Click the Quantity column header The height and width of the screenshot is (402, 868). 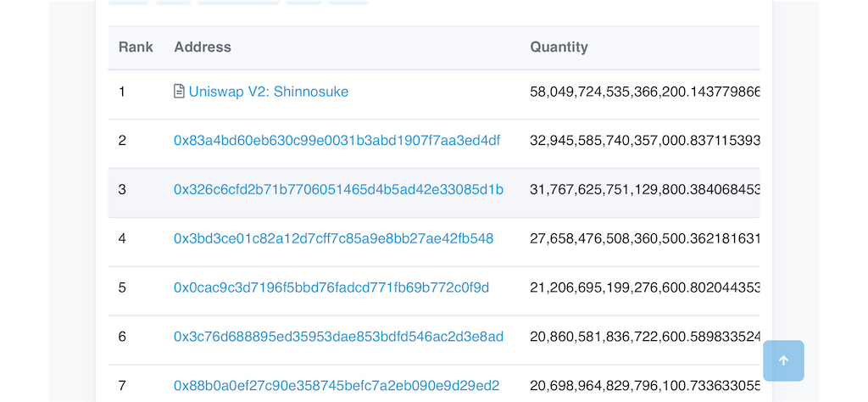coord(559,47)
